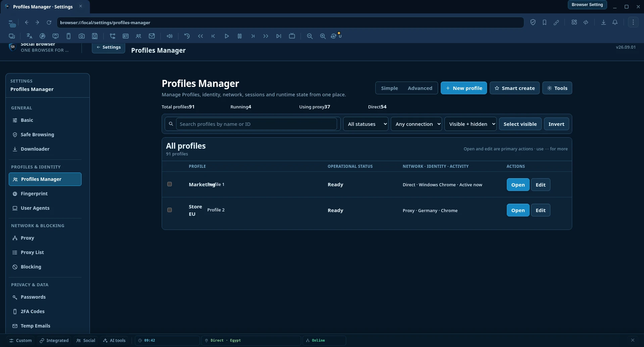
Task: Click the skip-to-end icon in toolbar
Action: pos(279,36)
